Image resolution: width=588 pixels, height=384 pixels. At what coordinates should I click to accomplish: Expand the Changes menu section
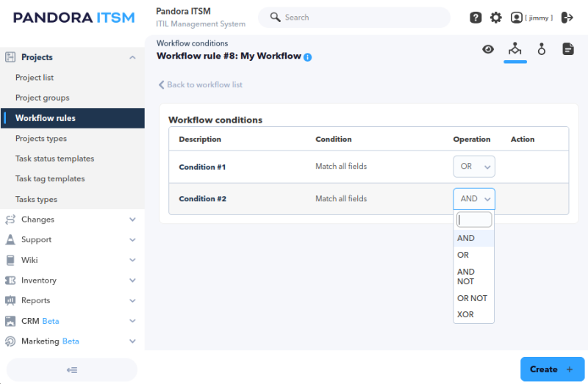tap(71, 220)
